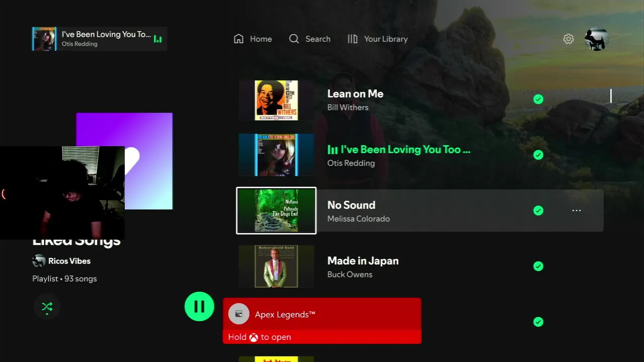Image resolution: width=644 pixels, height=362 pixels.
Task: Click the Your Library shelf icon
Action: pos(353,39)
